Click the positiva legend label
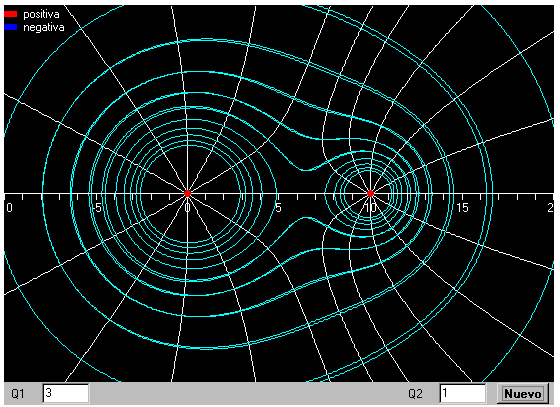 click(x=41, y=14)
